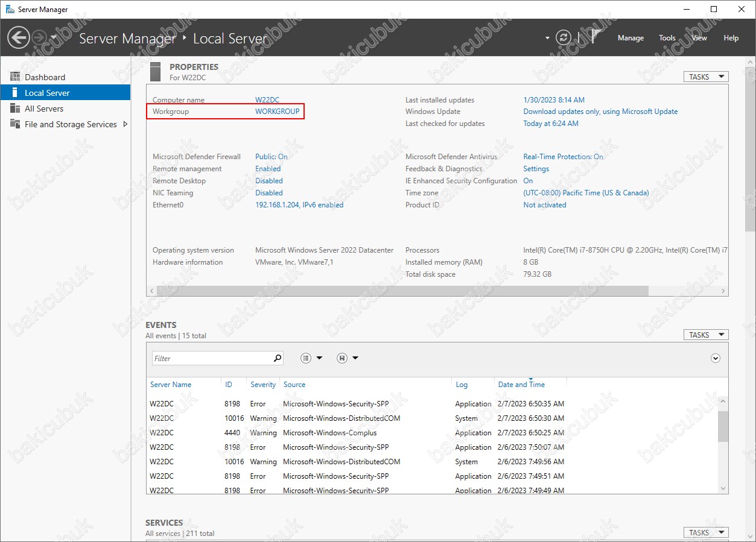Click the WORKGROUP link

[x=278, y=112]
